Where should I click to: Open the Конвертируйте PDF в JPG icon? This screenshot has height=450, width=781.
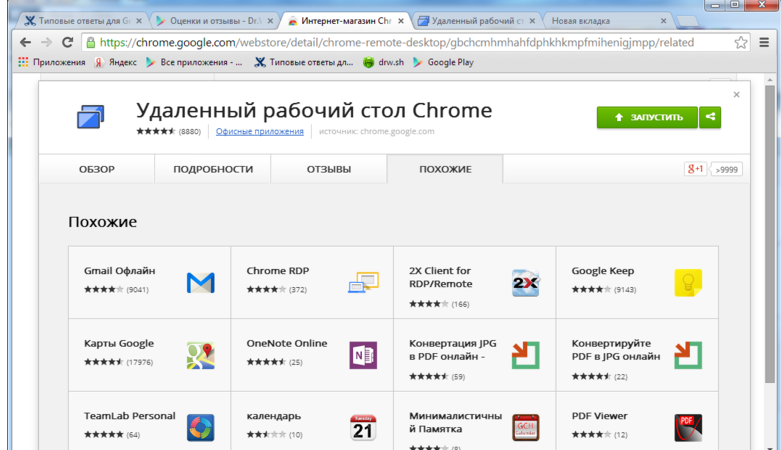point(688,355)
